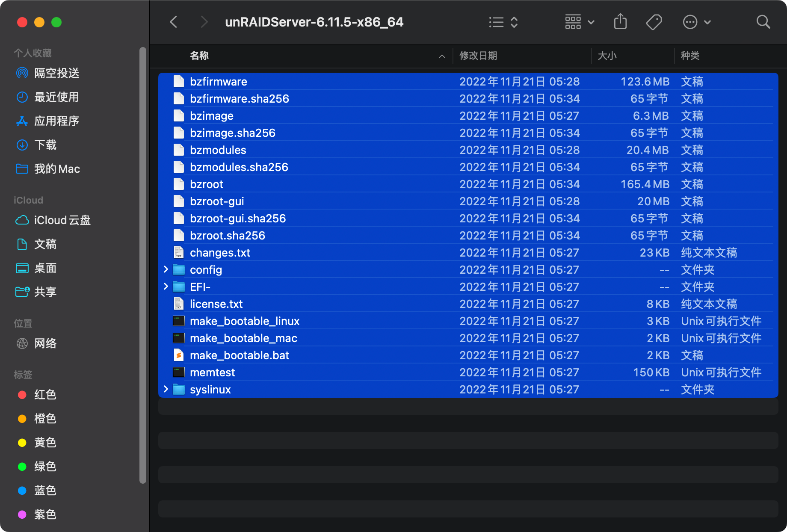Toggle sort direction arrow in 名称 column
The width and height of the screenshot is (787, 532).
pyautogui.click(x=442, y=56)
